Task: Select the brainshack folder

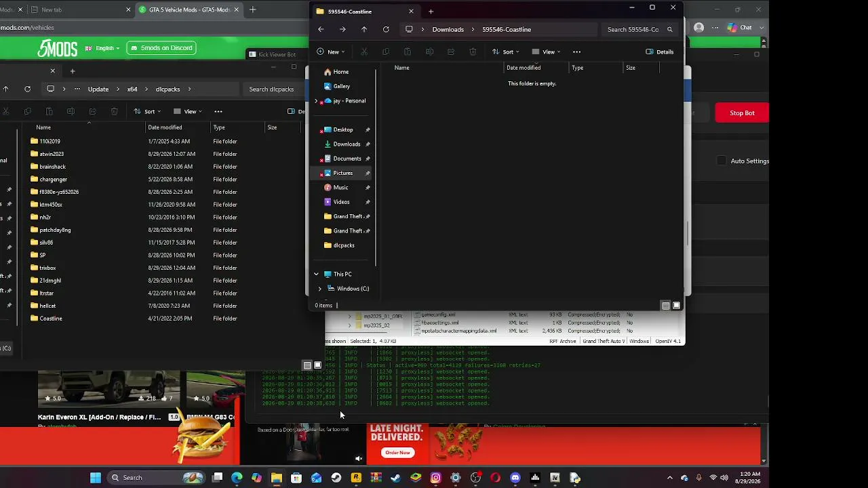Action: tap(52, 167)
